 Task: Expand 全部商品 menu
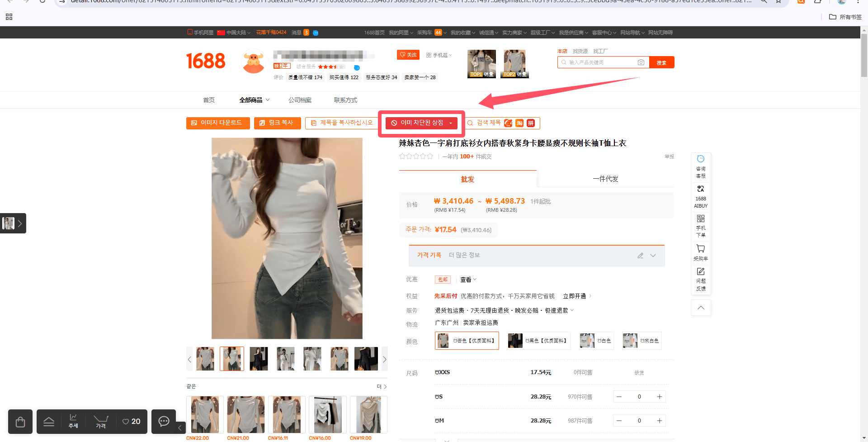tap(255, 100)
